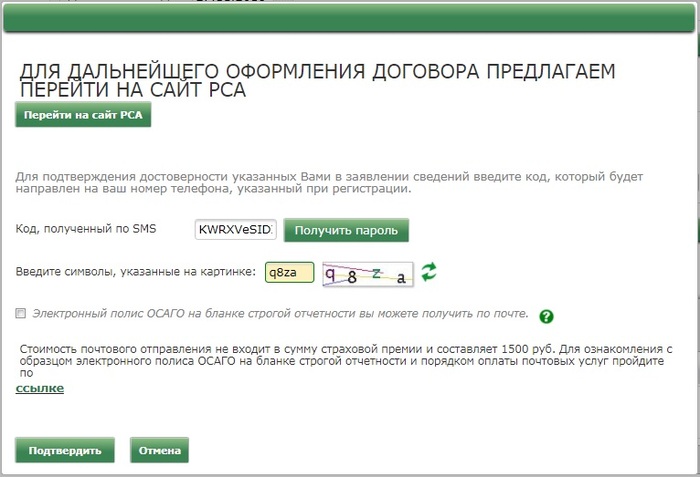Click the 'Подтвердить' button
This screenshot has height=477, width=700.
pyautogui.click(x=65, y=450)
